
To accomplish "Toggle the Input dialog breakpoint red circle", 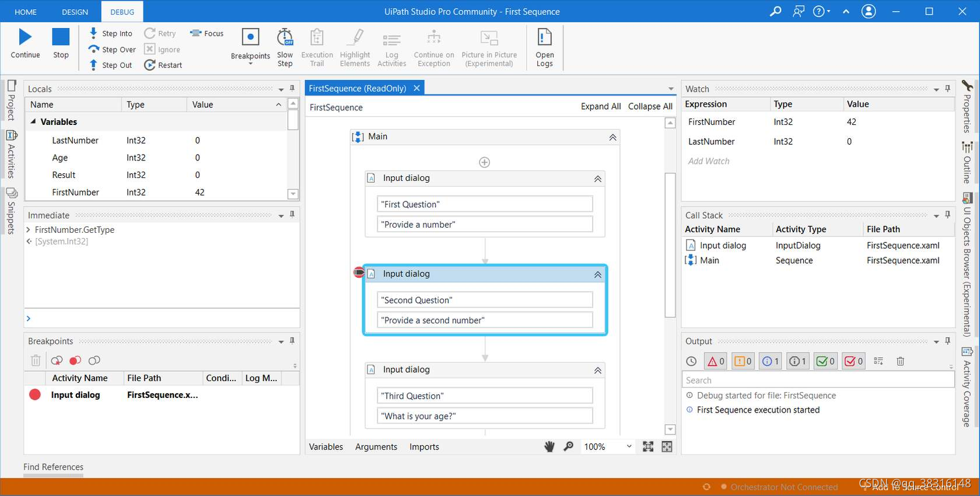I will pyautogui.click(x=35, y=394).
